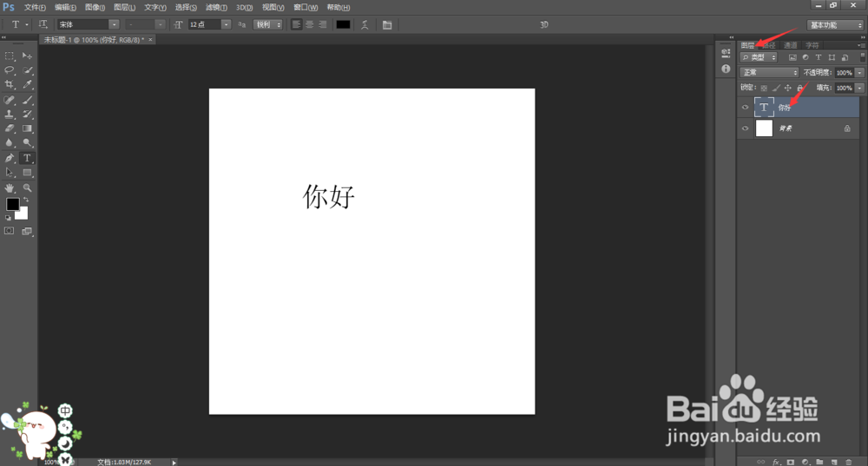This screenshot has height=466, width=868.
Task: Click the black text color swatch
Action: pos(343,24)
